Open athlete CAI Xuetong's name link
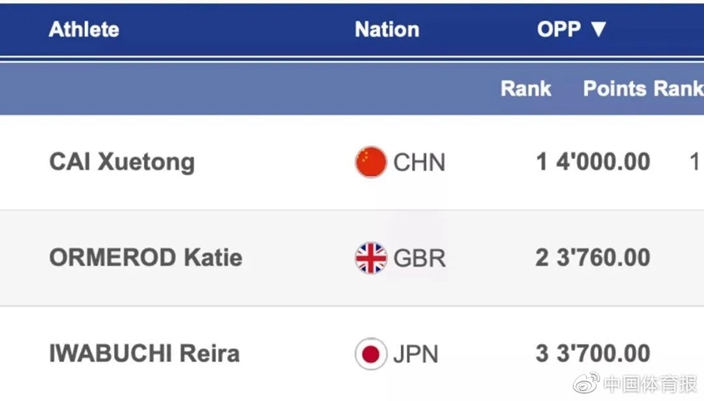The image size is (704, 401). (122, 162)
